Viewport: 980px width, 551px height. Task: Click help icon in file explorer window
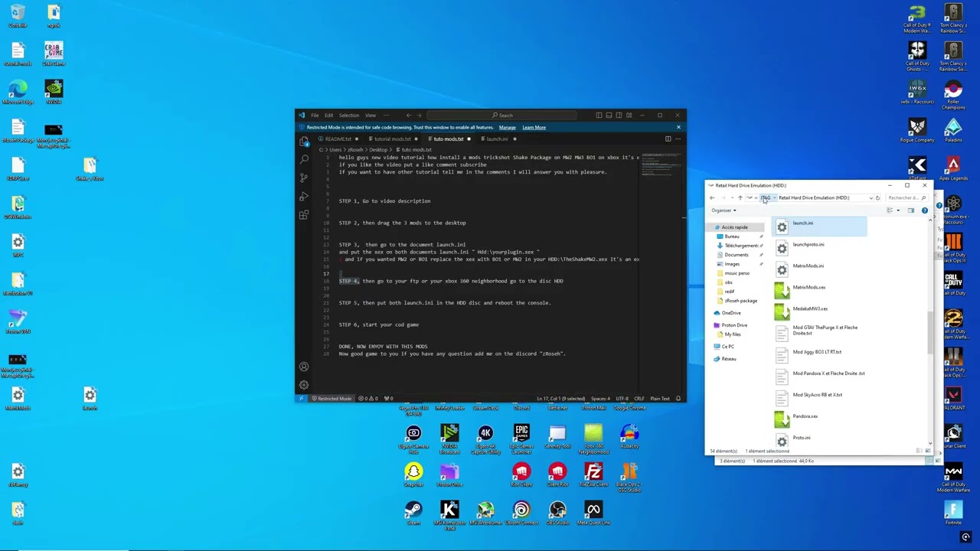(925, 210)
